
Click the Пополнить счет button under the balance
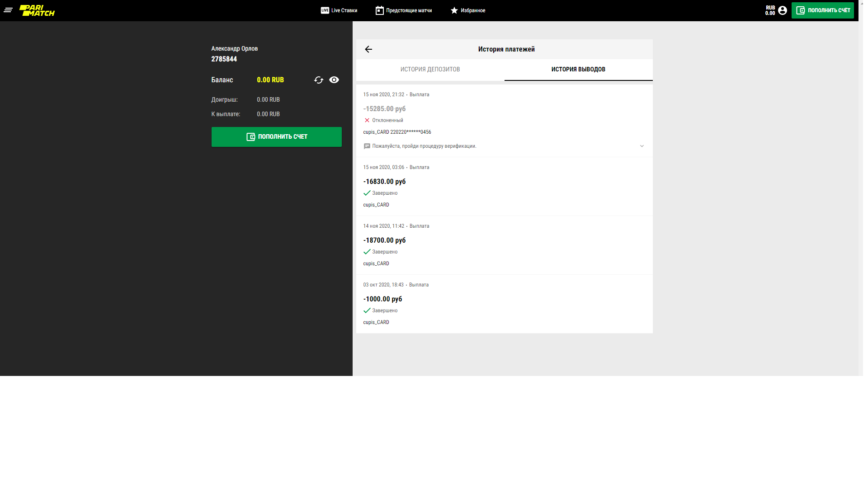pyautogui.click(x=276, y=137)
